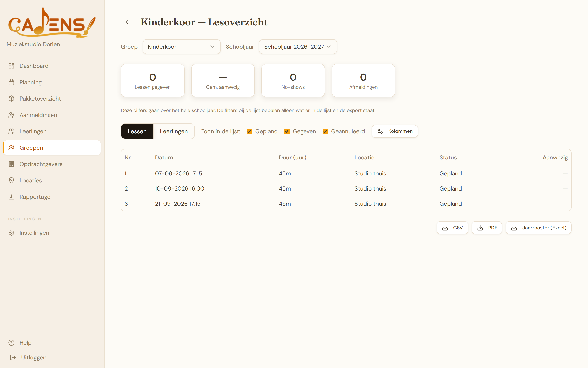
Task: Click the Uitloggen exit icon
Action: (x=13, y=357)
